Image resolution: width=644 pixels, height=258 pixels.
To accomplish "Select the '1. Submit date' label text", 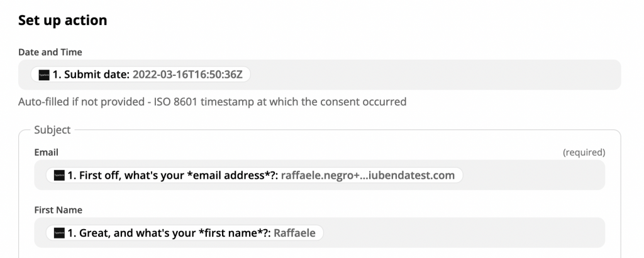I will pos(91,74).
